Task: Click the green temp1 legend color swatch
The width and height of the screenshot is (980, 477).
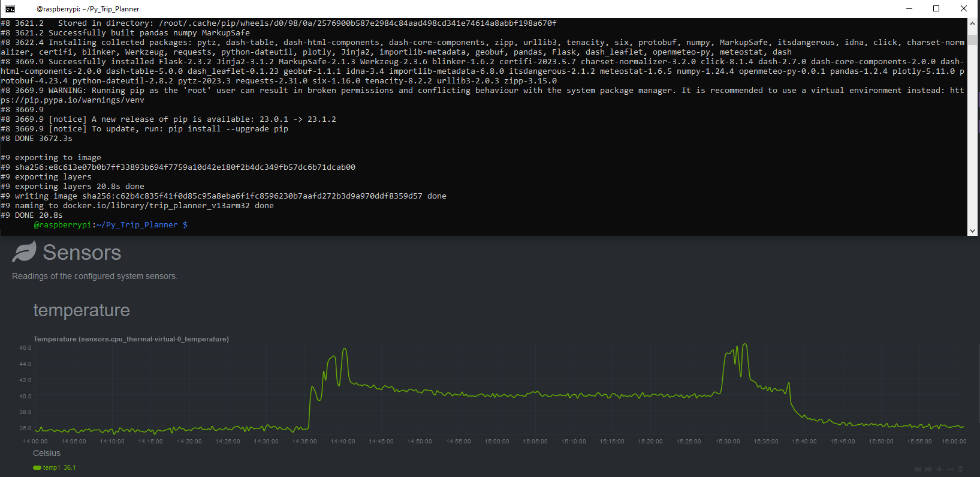Action: 37,468
